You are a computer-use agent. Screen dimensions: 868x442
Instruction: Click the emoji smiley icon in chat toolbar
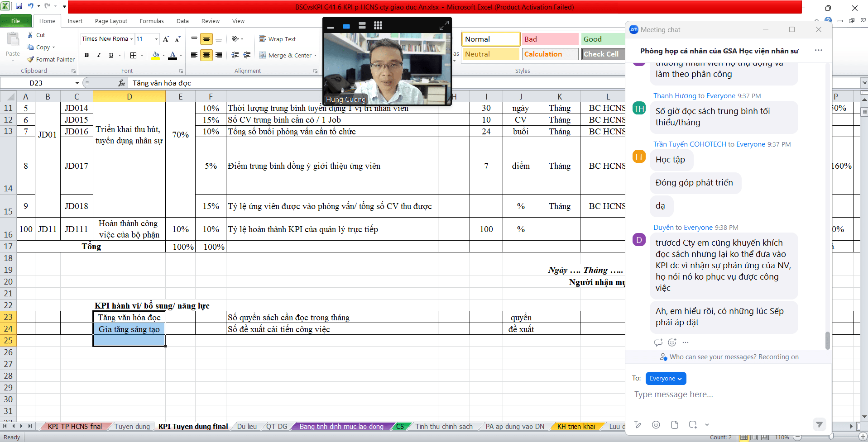click(x=656, y=424)
